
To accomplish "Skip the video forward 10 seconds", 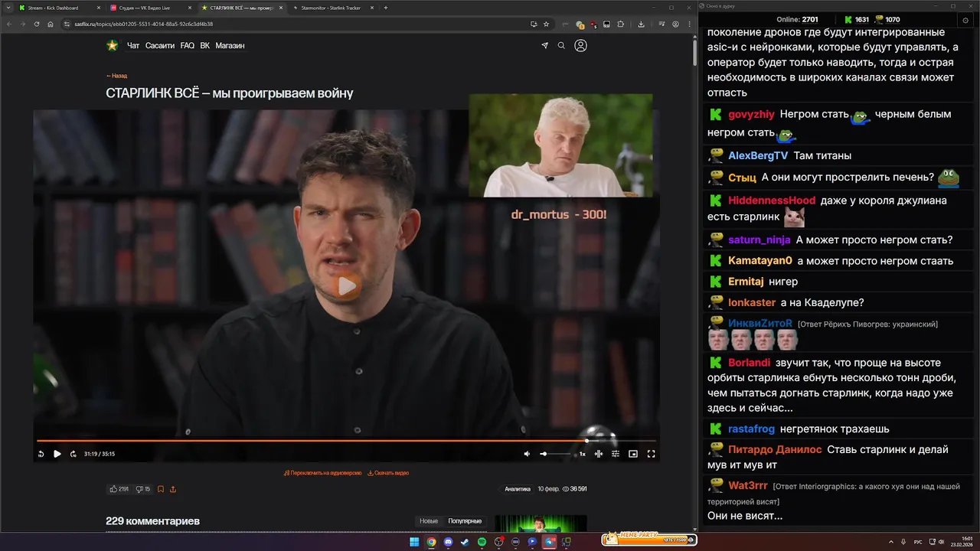I will coord(73,454).
